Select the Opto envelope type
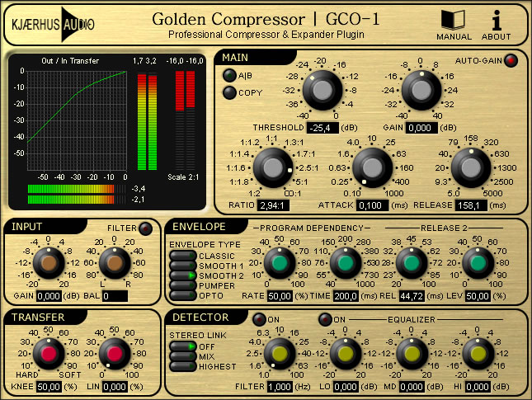This screenshot has height=400, width=532. (182, 295)
